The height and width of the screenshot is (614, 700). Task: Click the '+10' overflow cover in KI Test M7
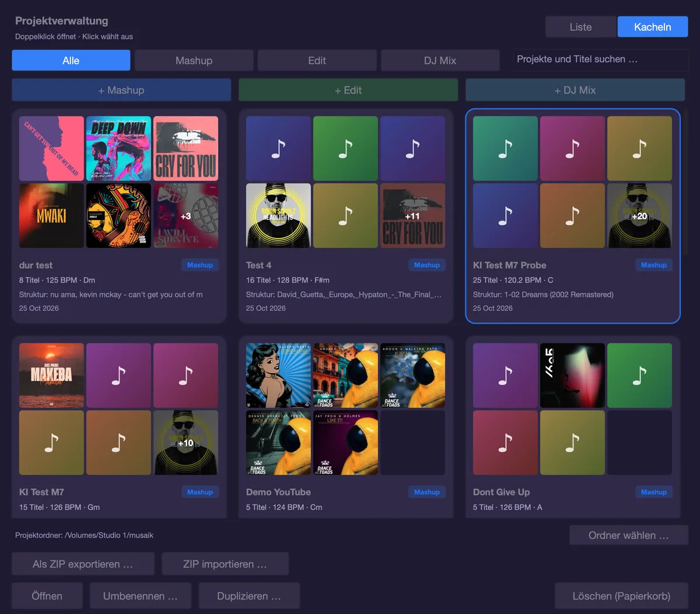pyautogui.click(x=185, y=443)
